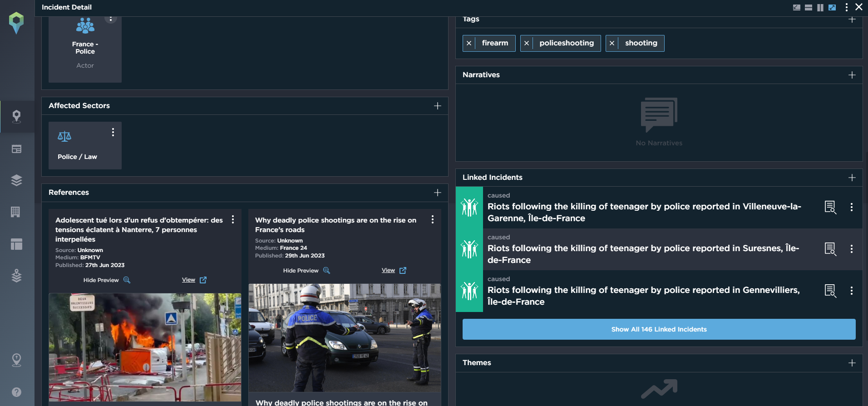This screenshot has width=868, height=406.
Task: Show all 146 linked incidents
Action: pyautogui.click(x=659, y=329)
